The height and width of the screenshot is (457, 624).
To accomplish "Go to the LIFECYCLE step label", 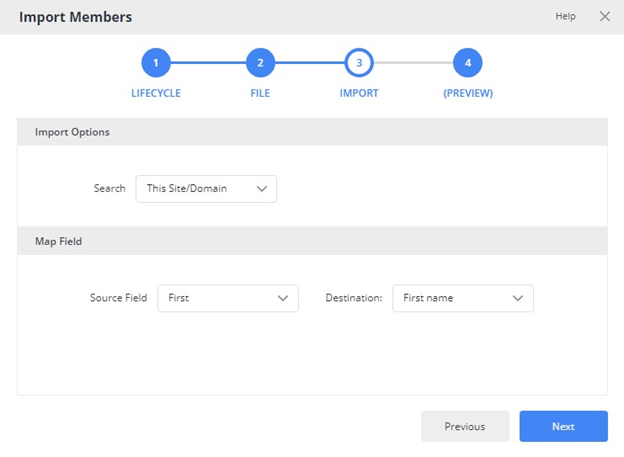I will tap(156, 93).
